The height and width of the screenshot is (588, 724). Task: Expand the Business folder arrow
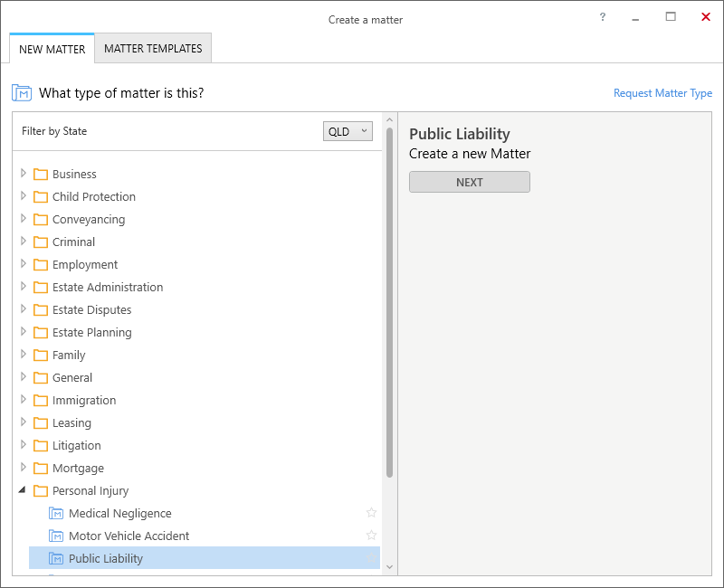point(24,173)
